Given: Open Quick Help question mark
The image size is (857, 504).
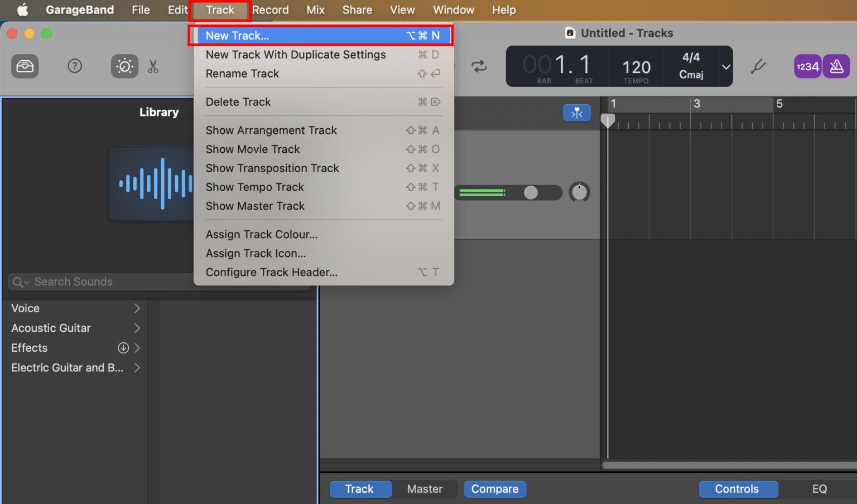Looking at the screenshot, I should [x=75, y=66].
